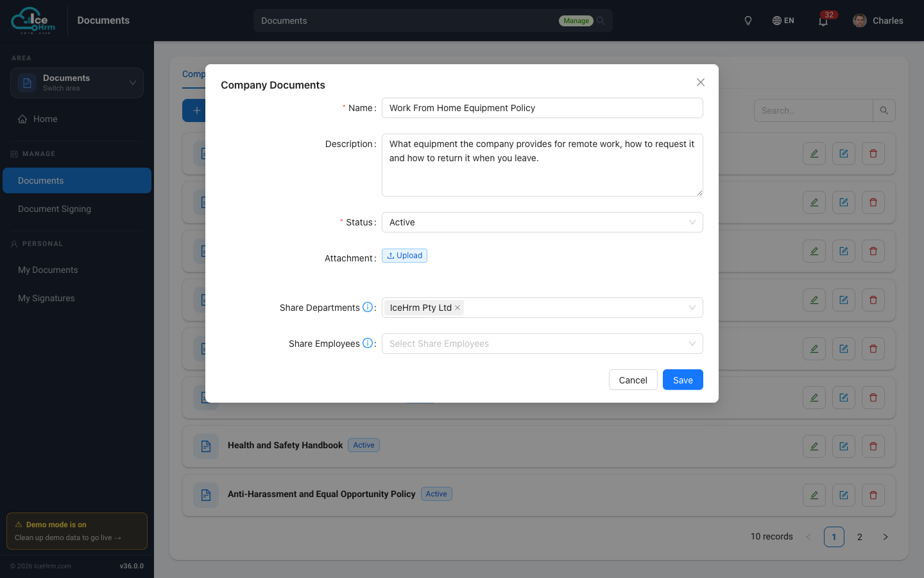
Task: Click the v36.0.0 version label
Action: pos(132,566)
